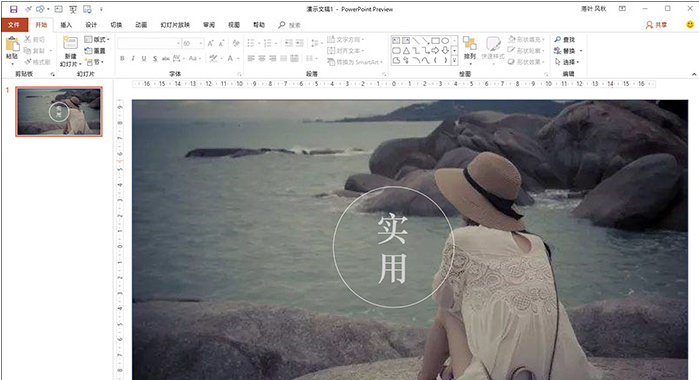The image size is (699, 380).
Task: Collapse the ribbon chevron
Action: 694,74
